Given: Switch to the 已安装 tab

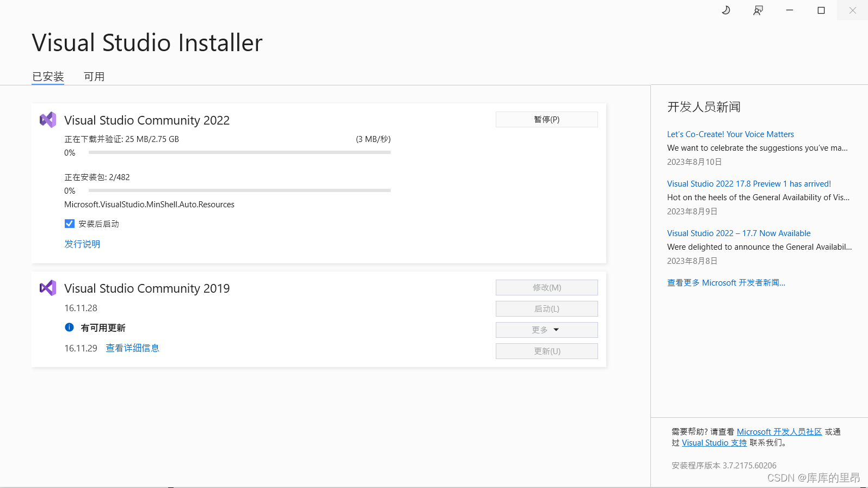Looking at the screenshot, I should coord(48,77).
